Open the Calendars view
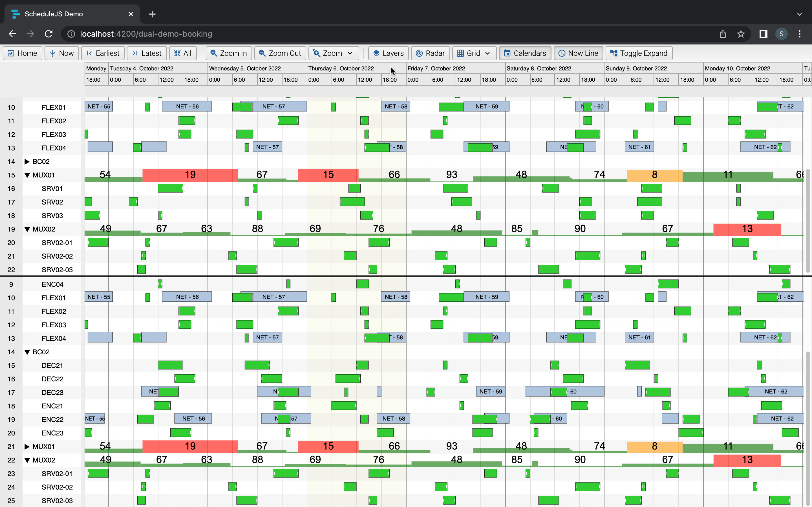 pos(524,53)
